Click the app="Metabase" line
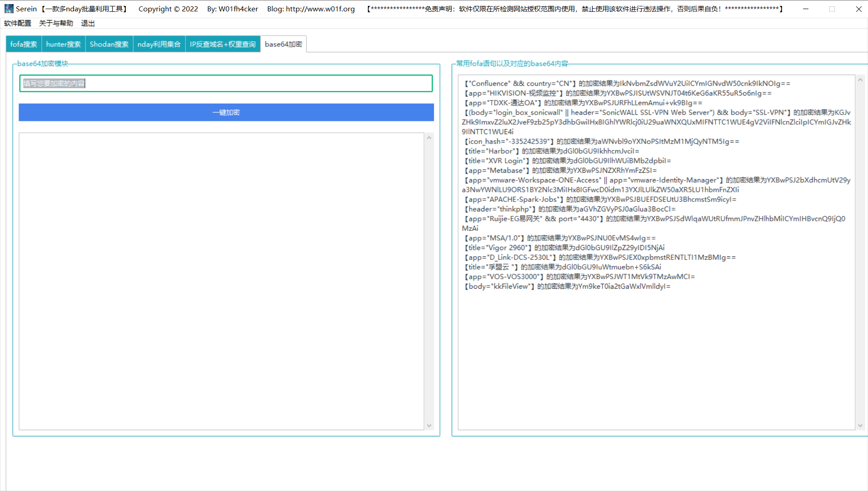This screenshot has height=491, width=868. pos(559,170)
